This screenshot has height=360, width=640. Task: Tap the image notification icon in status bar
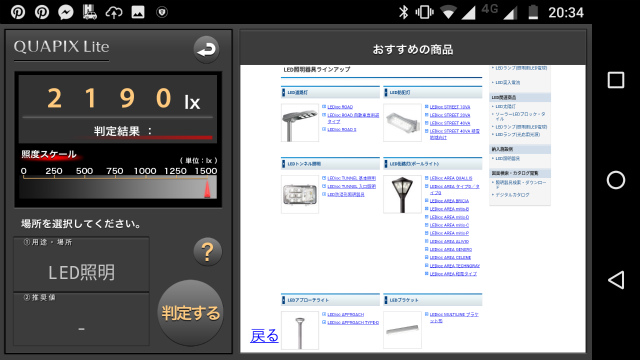click(138, 12)
